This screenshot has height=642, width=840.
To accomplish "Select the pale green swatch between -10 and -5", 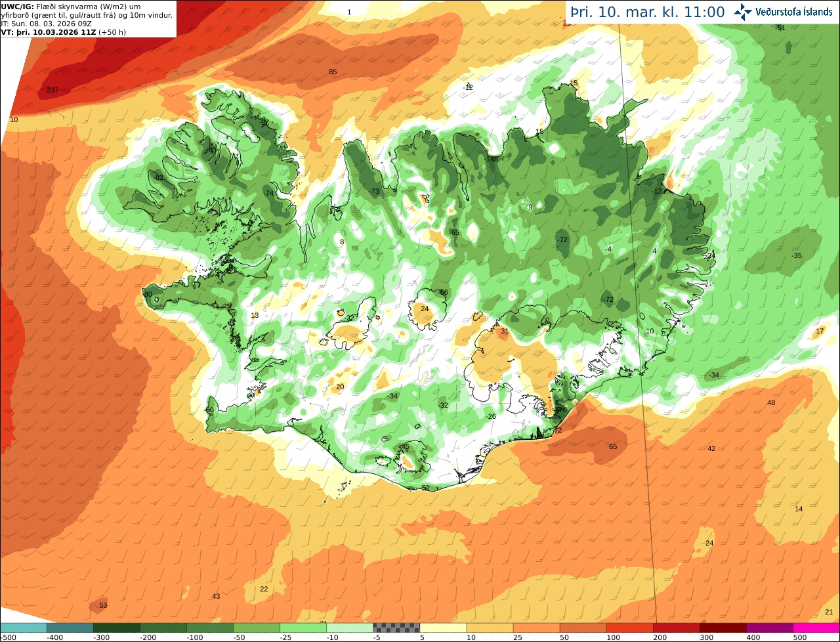I will tap(349, 628).
